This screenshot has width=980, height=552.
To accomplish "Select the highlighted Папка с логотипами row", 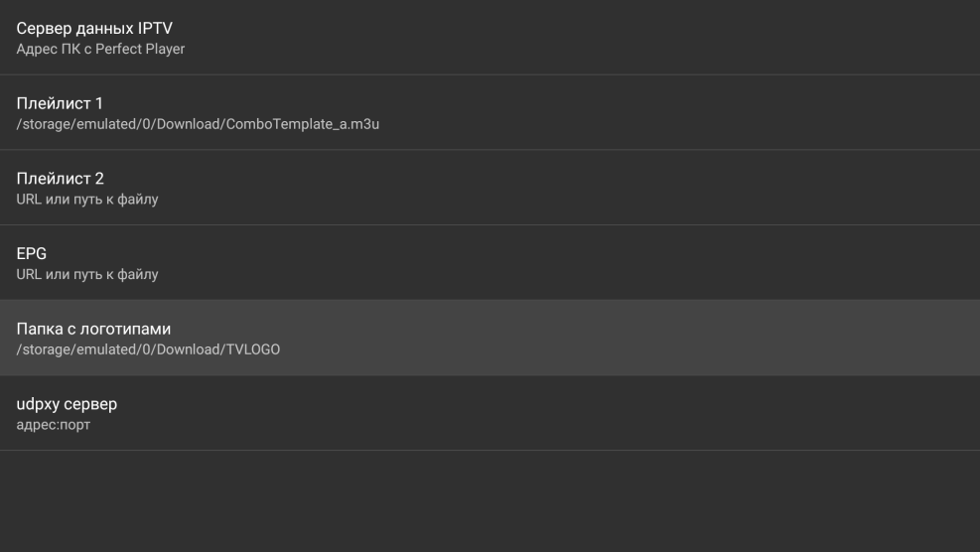I will point(490,338).
